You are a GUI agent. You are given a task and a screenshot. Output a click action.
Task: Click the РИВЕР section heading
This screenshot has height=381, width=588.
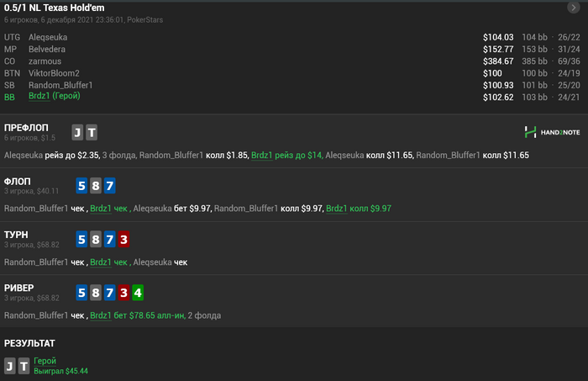(18, 288)
